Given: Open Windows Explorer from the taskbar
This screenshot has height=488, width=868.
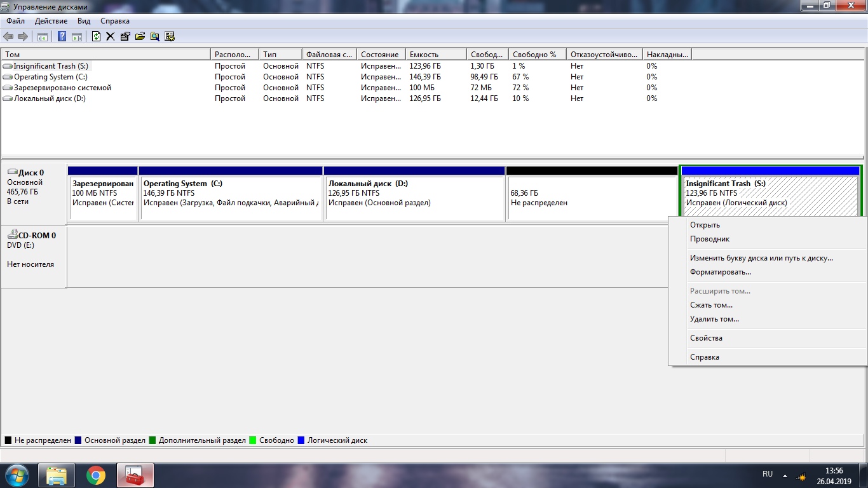Looking at the screenshot, I should (x=57, y=476).
